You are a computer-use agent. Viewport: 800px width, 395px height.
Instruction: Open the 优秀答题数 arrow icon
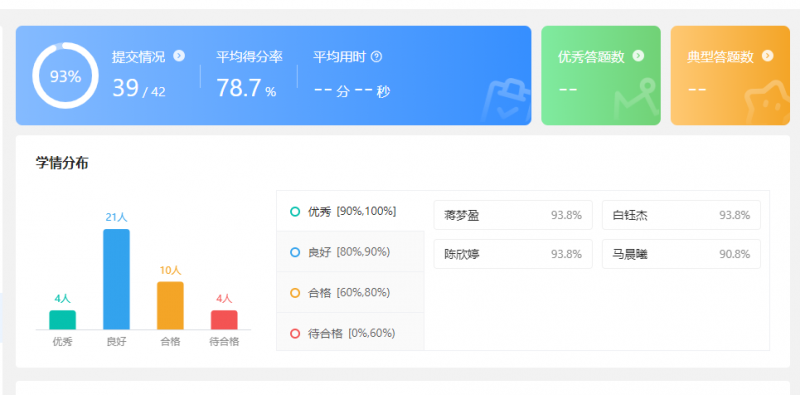tap(638, 56)
